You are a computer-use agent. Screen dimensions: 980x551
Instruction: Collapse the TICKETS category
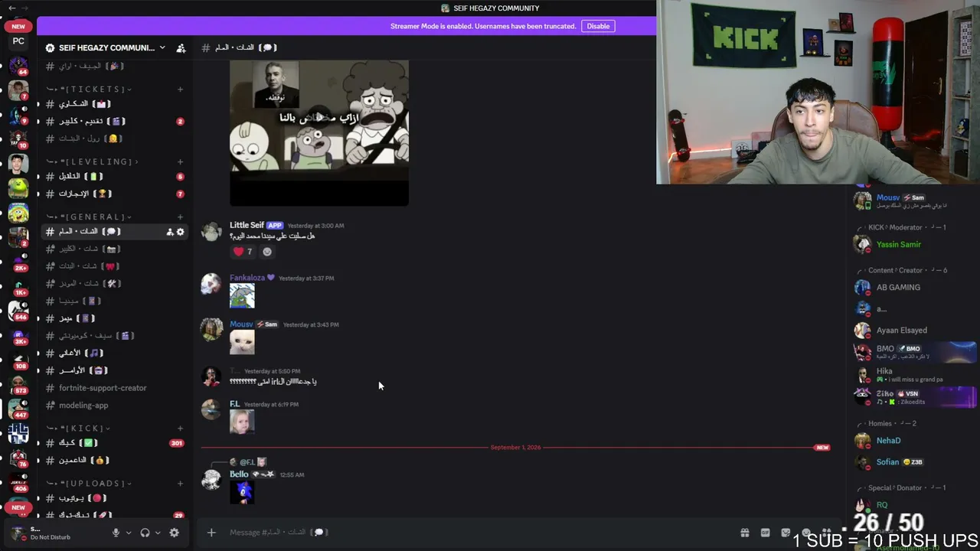coord(87,90)
